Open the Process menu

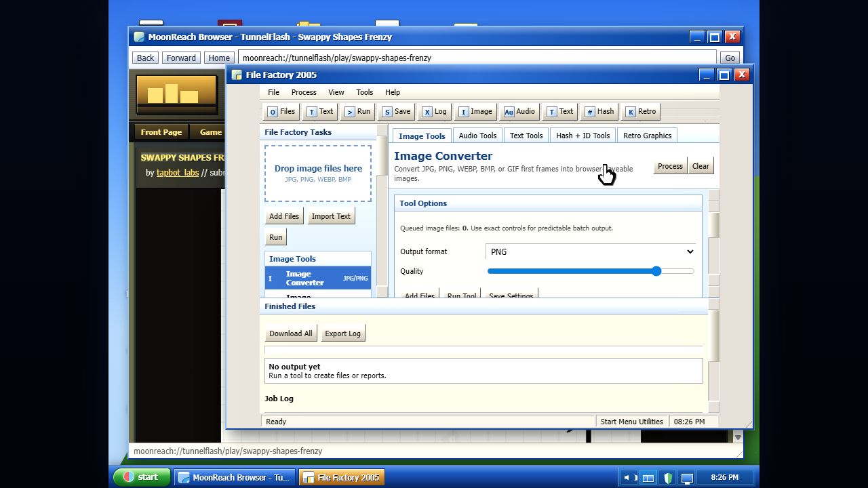coord(304,92)
